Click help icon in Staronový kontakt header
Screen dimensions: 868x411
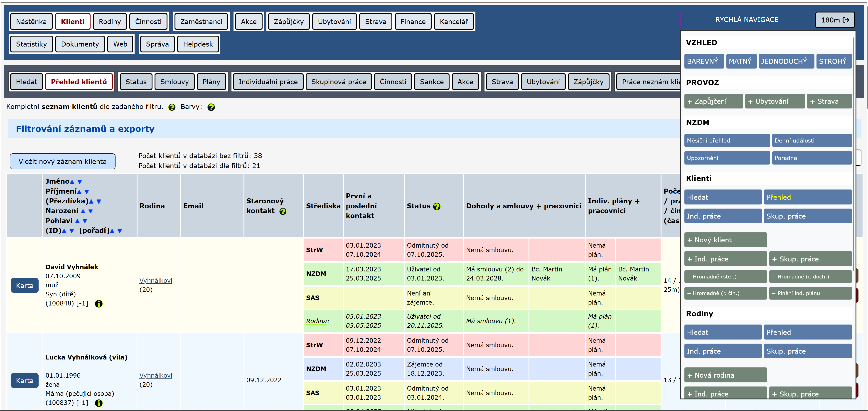[283, 211]
